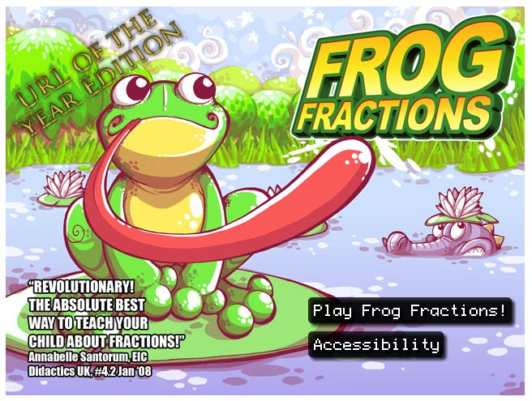This screenshot has height=401, width=532.
Task: Click the lotus flower left of the frog
Action: coord(64,185)
